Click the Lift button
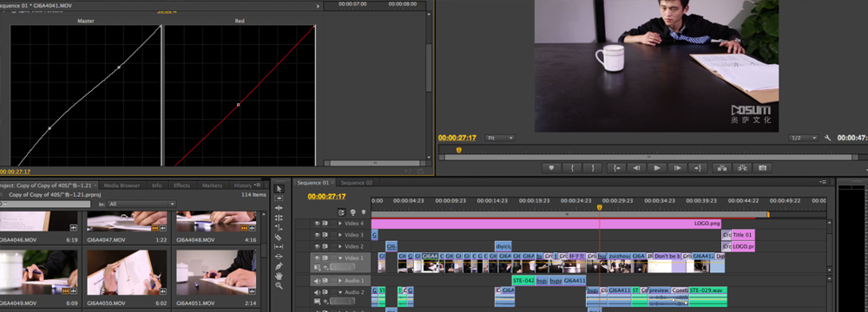The width and height of the screenshot is (868, 312). point(722,167)
